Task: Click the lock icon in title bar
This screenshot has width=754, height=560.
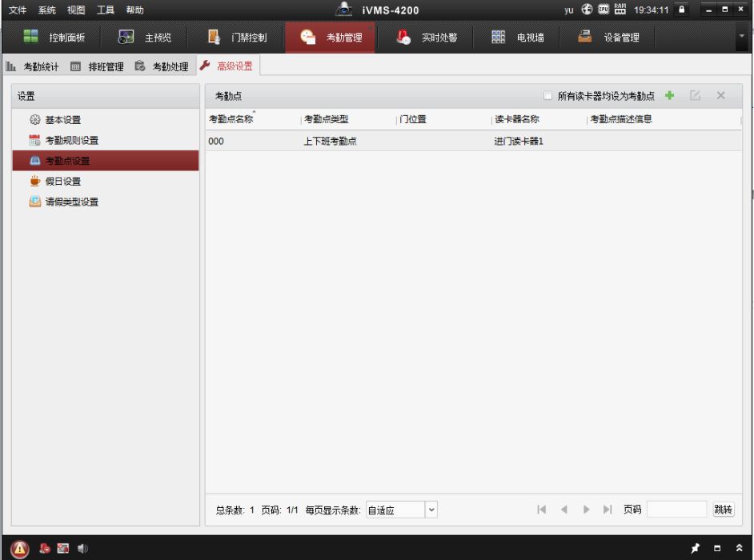Action: (683, 10)
